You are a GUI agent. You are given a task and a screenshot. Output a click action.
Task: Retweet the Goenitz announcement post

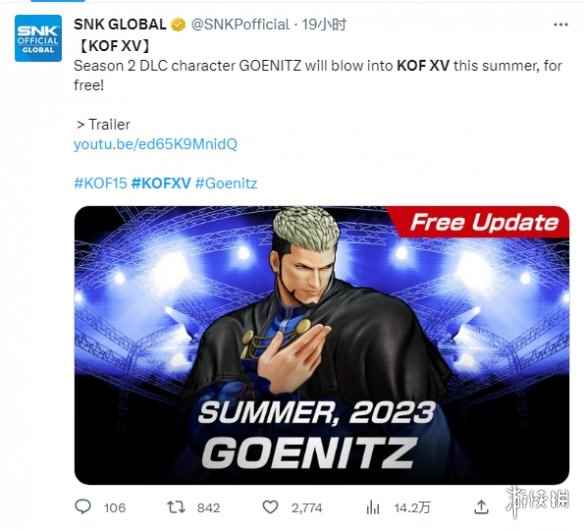pos(175,507)
